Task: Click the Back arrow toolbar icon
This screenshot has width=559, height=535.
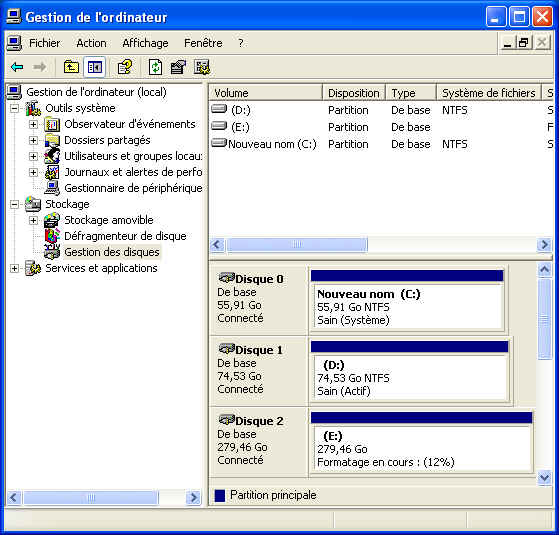Action: (x=17, y=67)
